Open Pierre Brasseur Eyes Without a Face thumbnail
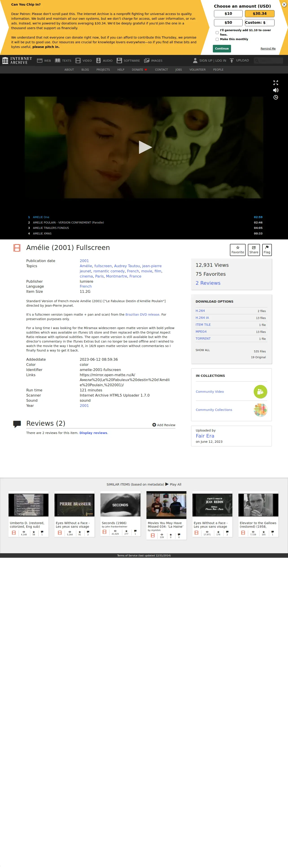 [x=74, y=505]
